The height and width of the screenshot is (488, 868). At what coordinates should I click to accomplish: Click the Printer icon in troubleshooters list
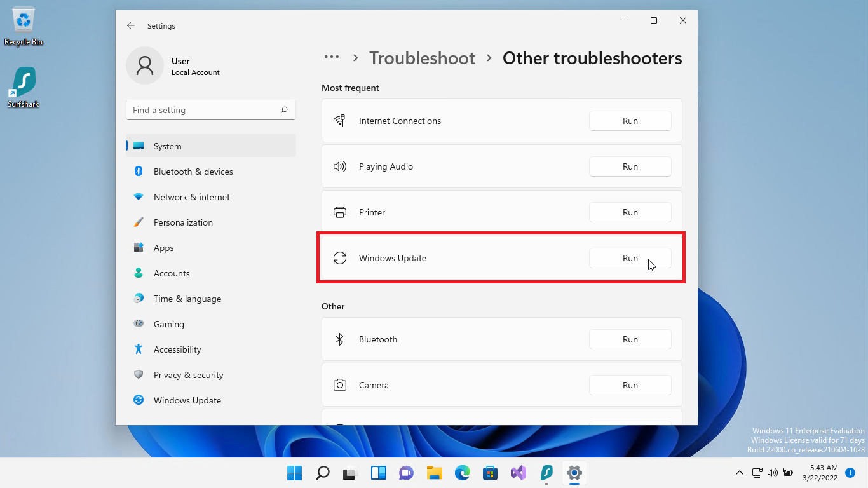[x=340, y=212]
